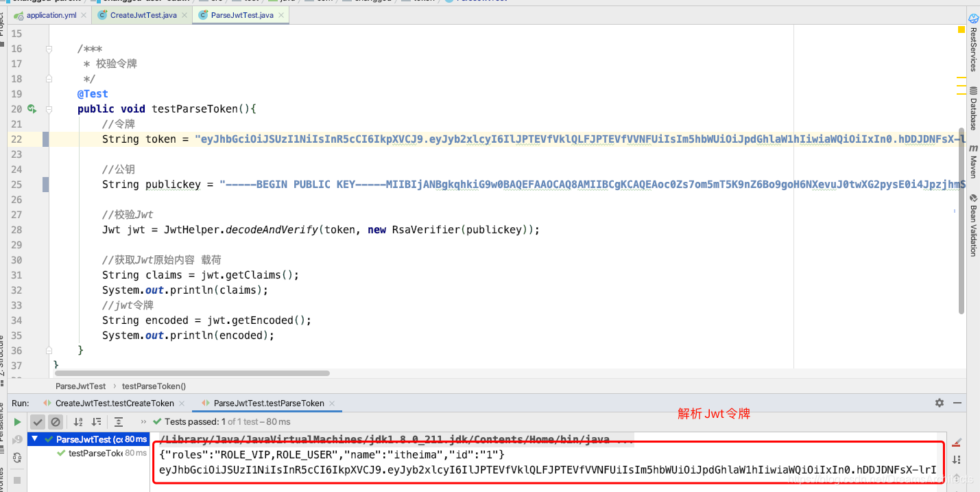Click the @Test annotation
This screenshot has height=492, width=980.
93,93
